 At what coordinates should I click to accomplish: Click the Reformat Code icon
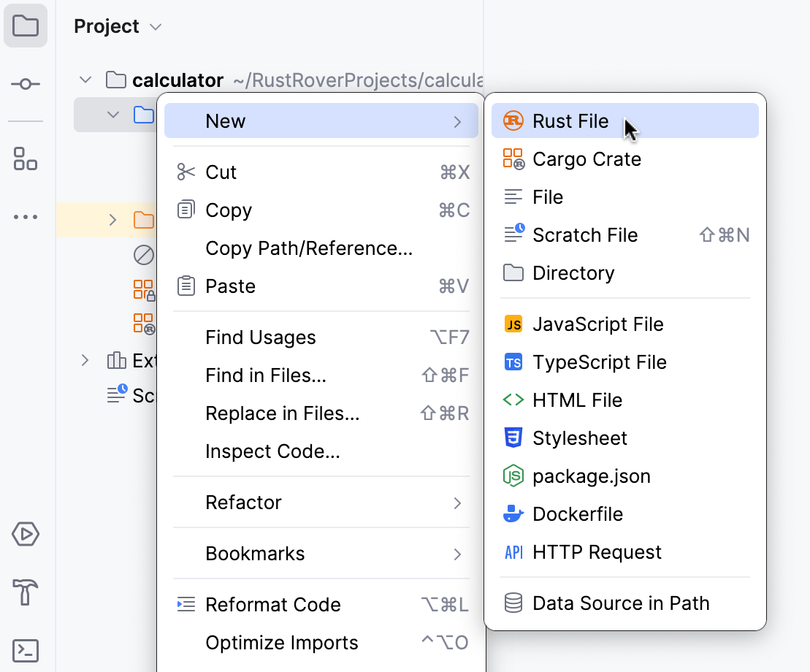(x=186, y=604)
